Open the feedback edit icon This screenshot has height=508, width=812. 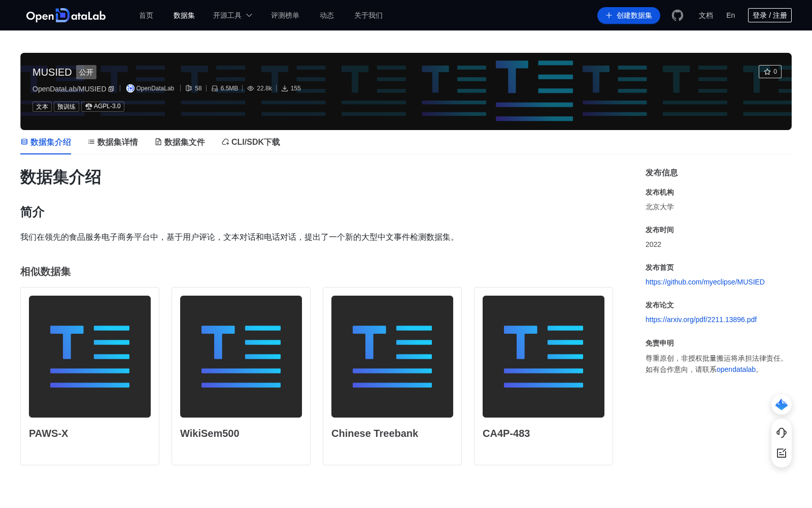[782, 453]
